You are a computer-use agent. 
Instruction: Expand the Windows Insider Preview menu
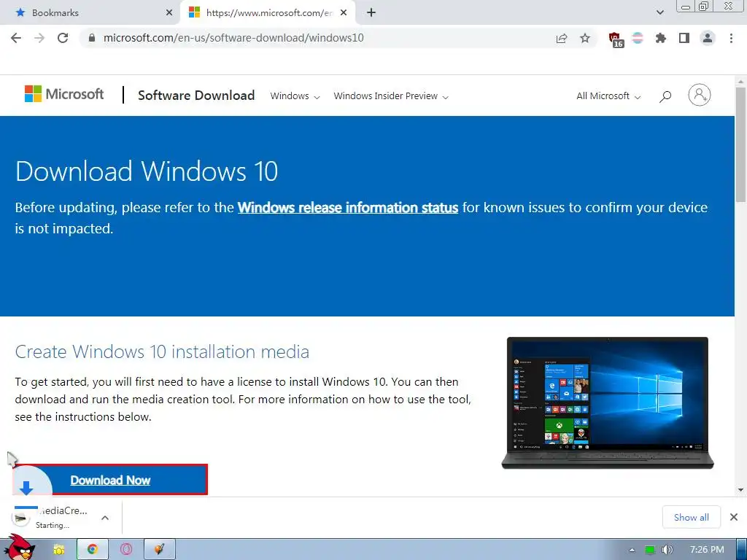click(391, 96)
